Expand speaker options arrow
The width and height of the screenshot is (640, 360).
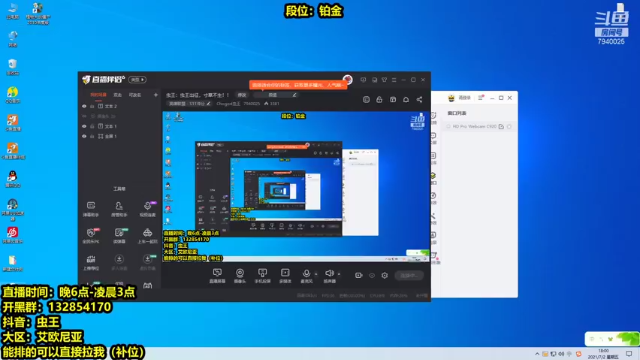point(339,274)
